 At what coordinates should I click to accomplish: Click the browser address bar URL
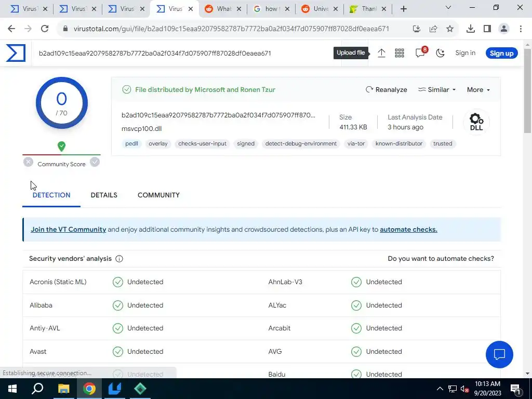coord(231,29)
